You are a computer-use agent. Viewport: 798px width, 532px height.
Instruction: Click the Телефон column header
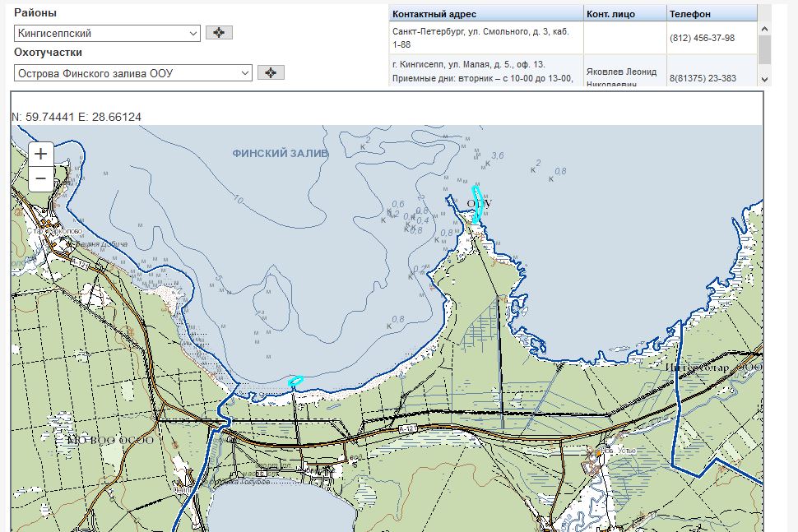(x=711, y=14)
